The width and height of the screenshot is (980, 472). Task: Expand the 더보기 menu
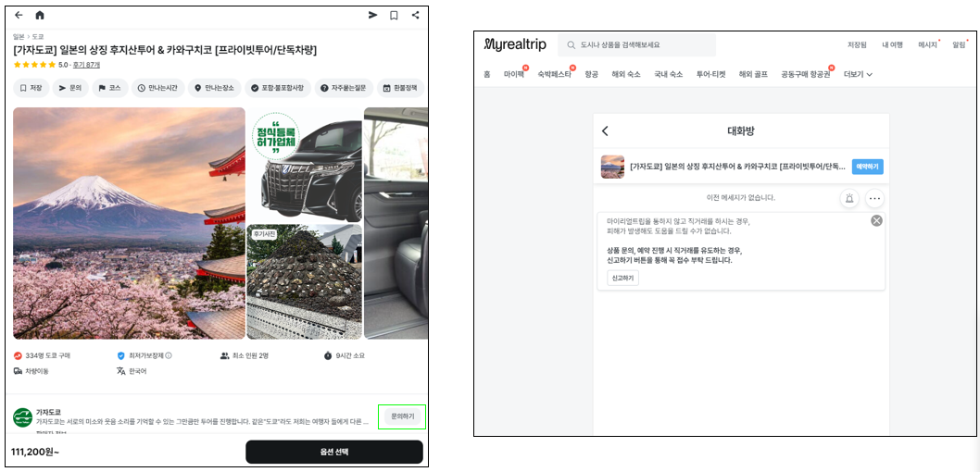[x=858, y=74]
